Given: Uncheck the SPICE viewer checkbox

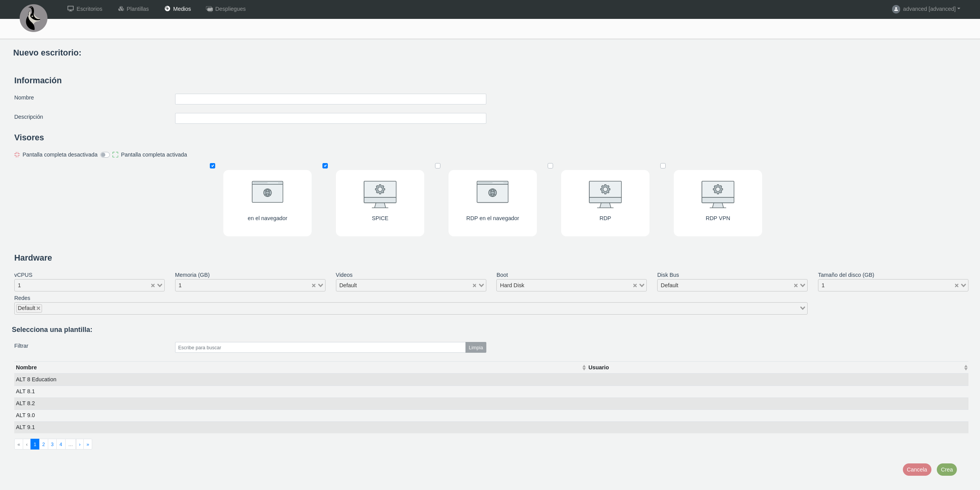Looking at the screenshot, I should pos(325,166).
